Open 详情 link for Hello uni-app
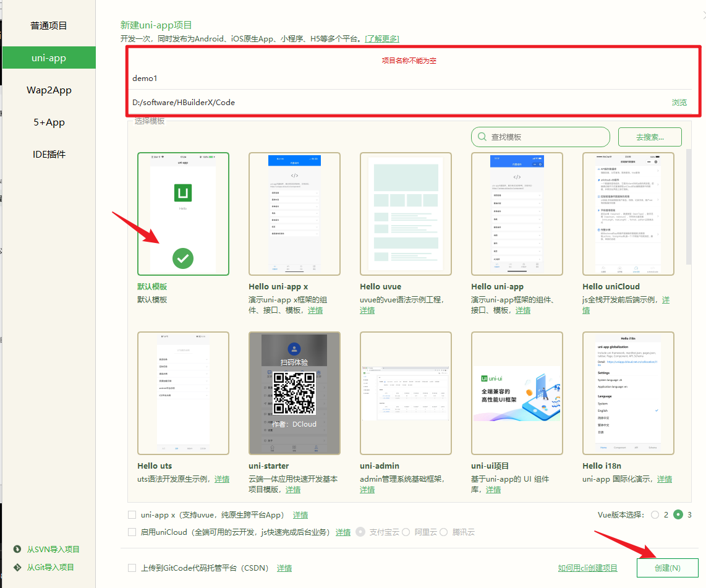Screen dimensions: 706x588 [523, 310]
